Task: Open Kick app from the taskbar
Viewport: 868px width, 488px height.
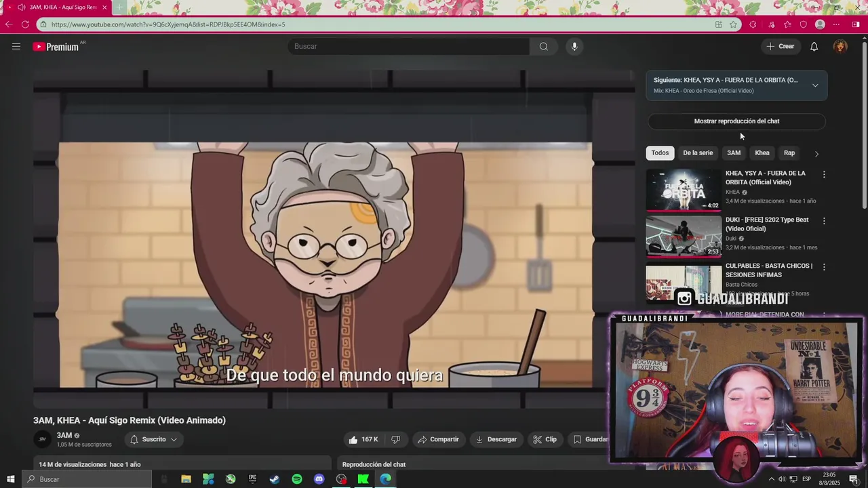Action: [x=363, y=479]
